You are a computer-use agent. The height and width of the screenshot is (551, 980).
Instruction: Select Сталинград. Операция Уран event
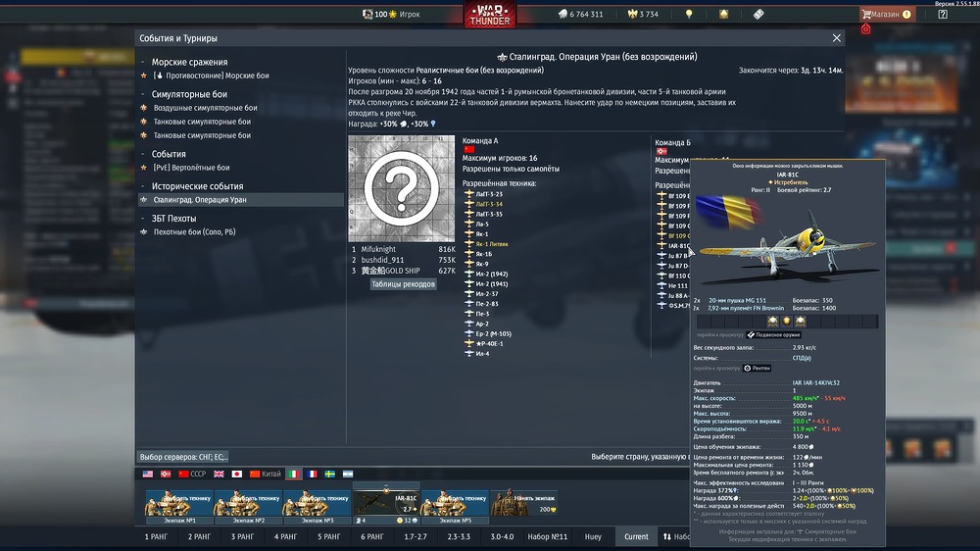click(241, 200)
